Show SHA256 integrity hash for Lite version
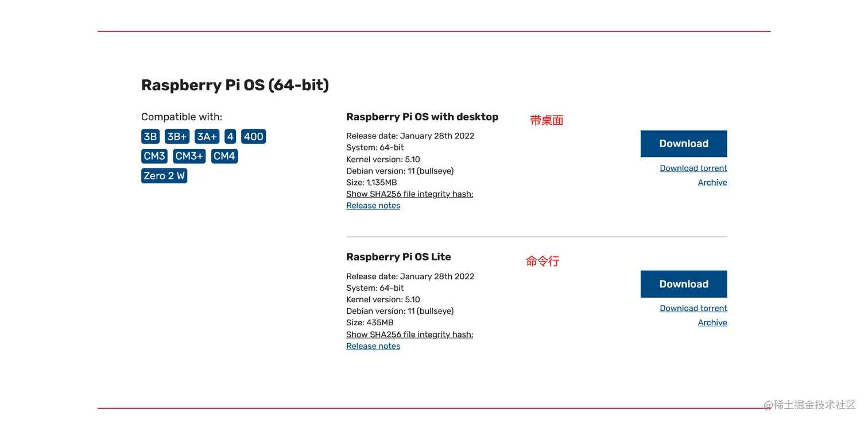868x423 pixels. 409,334
